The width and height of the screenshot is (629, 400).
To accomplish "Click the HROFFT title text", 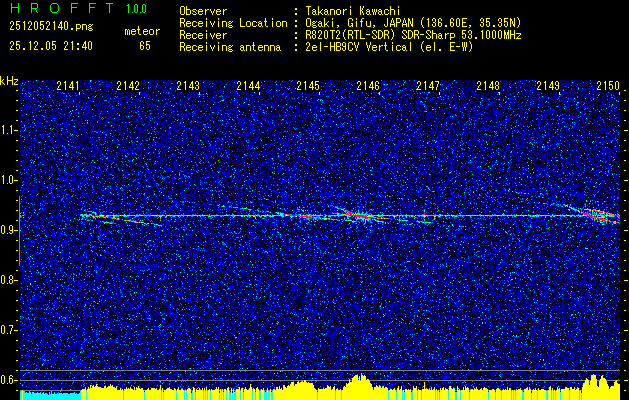I will pyautogui.click(x=62, y=8).
